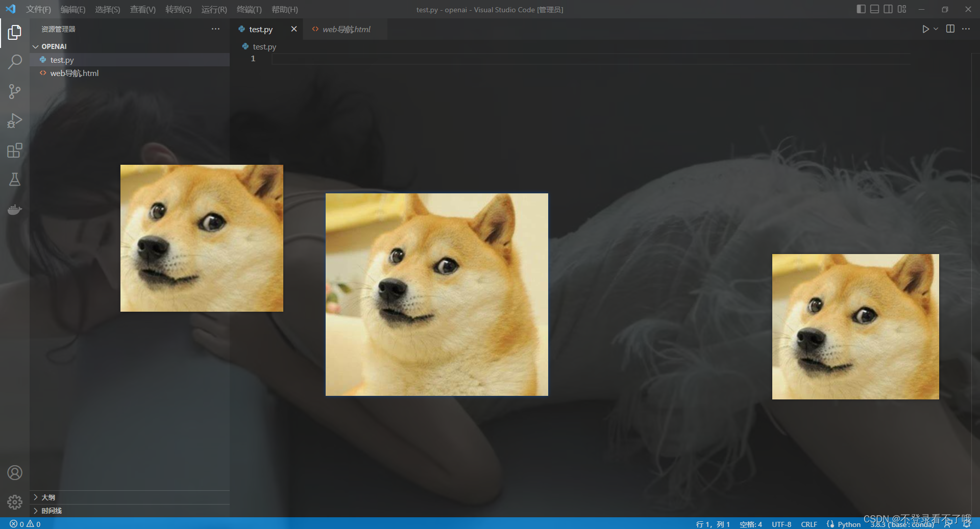Click the VS Code logo icon

tap(10, 9)
